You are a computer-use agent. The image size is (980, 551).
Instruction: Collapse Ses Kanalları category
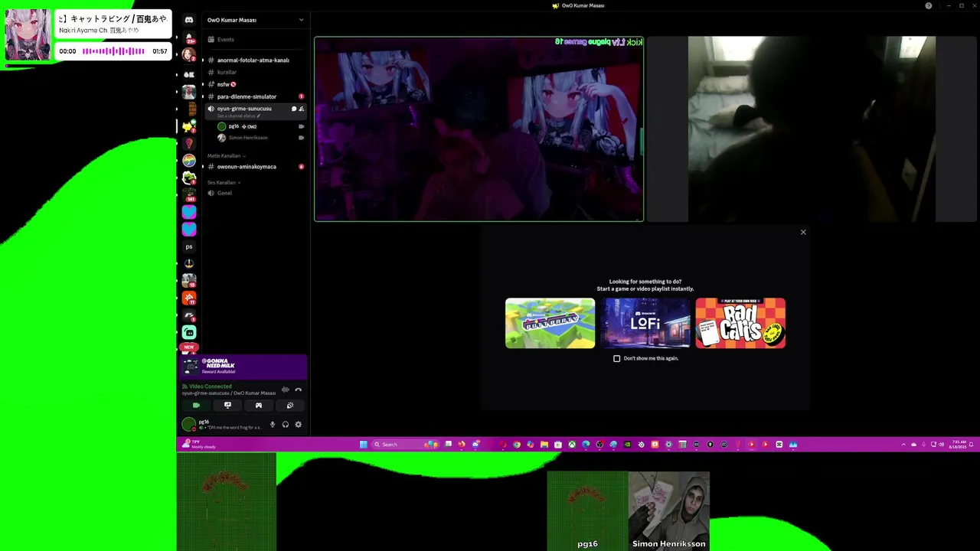pos(224,183)
